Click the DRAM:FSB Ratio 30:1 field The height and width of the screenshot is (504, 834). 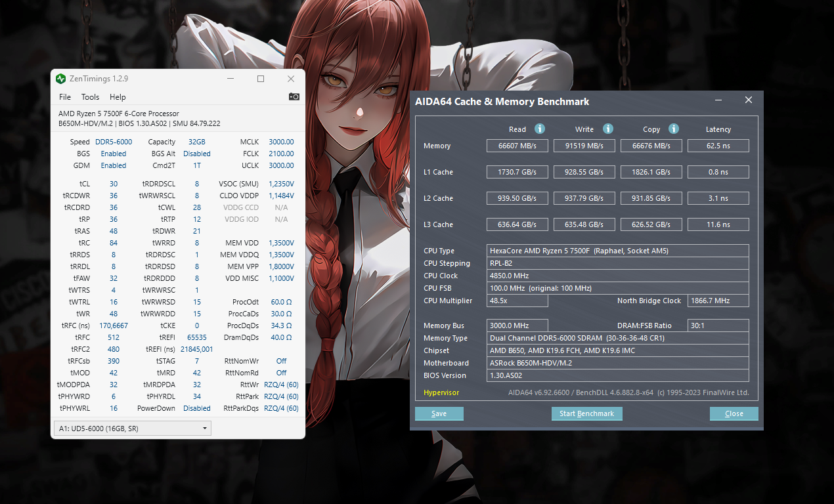click(x=718, y=325)
